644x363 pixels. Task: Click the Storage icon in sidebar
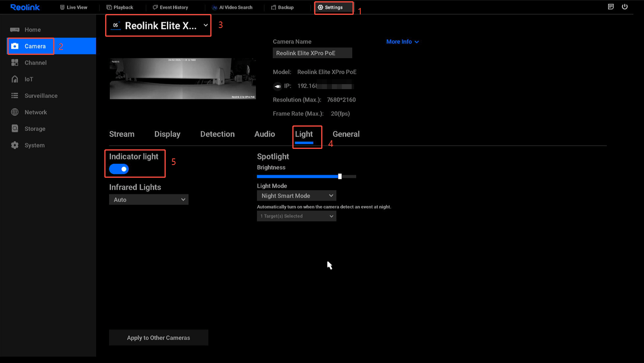click(x=15, y=129)
